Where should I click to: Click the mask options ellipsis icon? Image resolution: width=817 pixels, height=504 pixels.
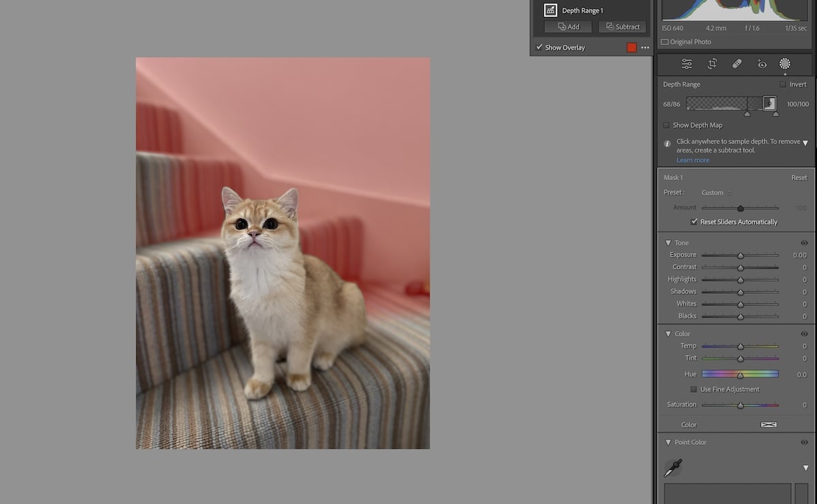645,47
